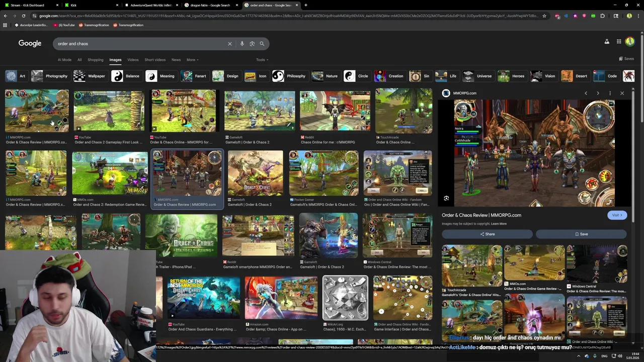644x362 pixels.
Task: Switch to the Shopping tab
Action: coord(95,60)
